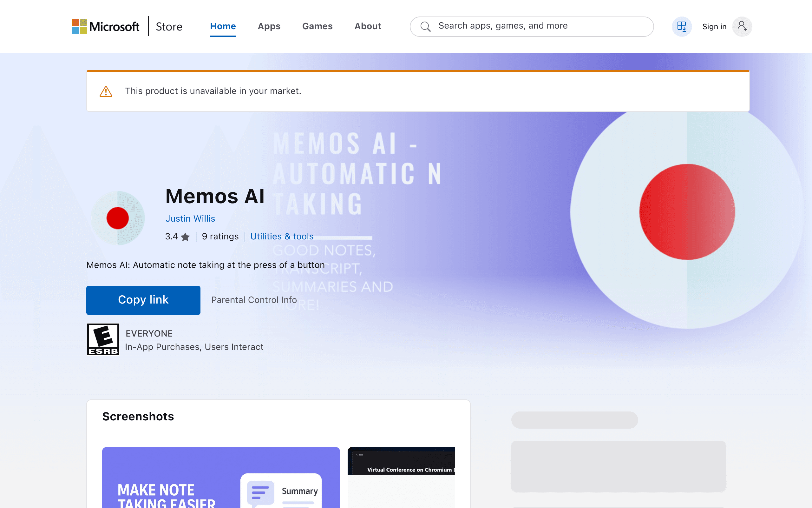
Task: Open the Games tab
Action: pyautogui.click(x=317, y=26)
